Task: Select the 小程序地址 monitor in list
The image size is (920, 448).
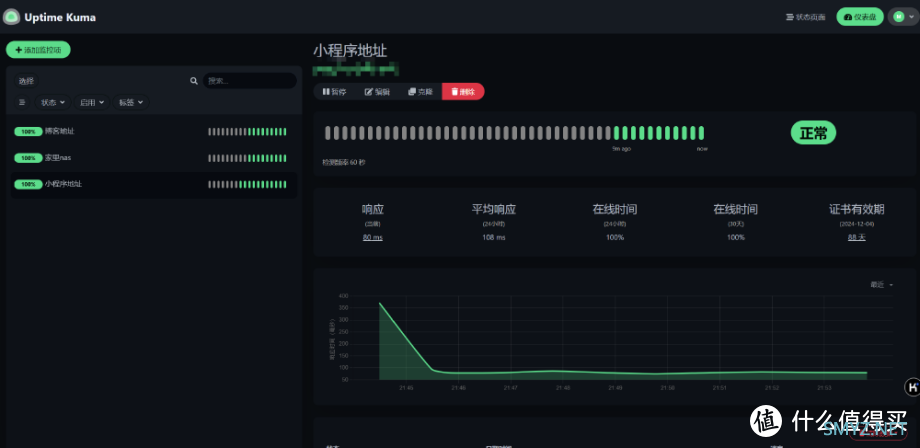Action: coord(154,184)
